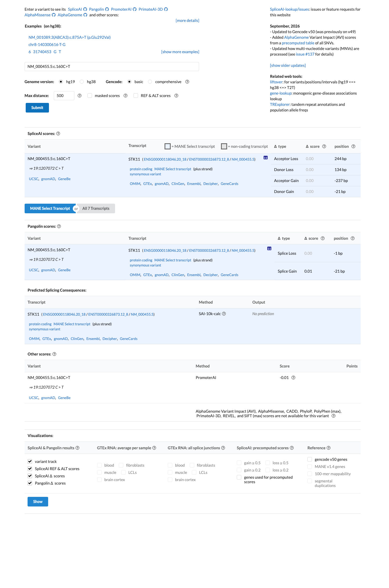
Task: Focus the Max distance input field
Action: 64,96
